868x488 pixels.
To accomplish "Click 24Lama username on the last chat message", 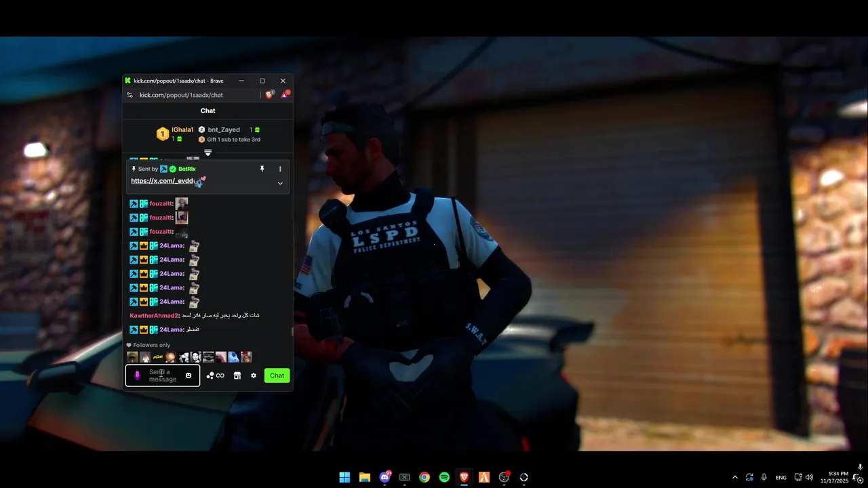I will click(x=171, y=329).
